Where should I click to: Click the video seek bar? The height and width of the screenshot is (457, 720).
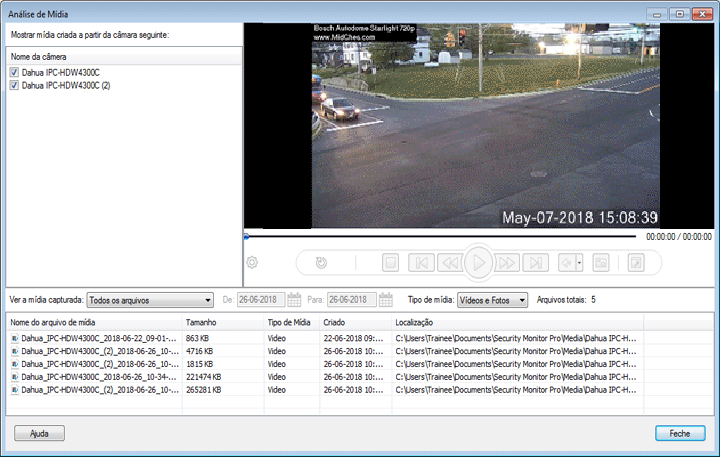(x=440, y=238)
